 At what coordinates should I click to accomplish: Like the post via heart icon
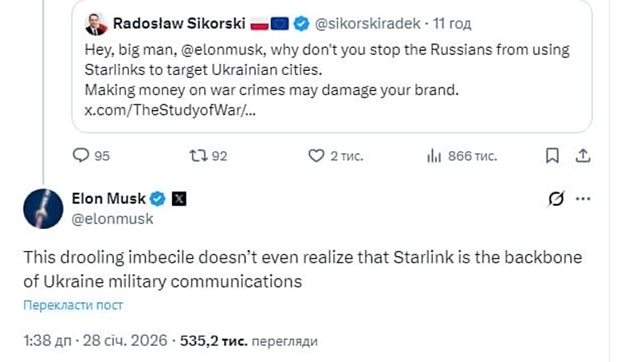point(316,155)
